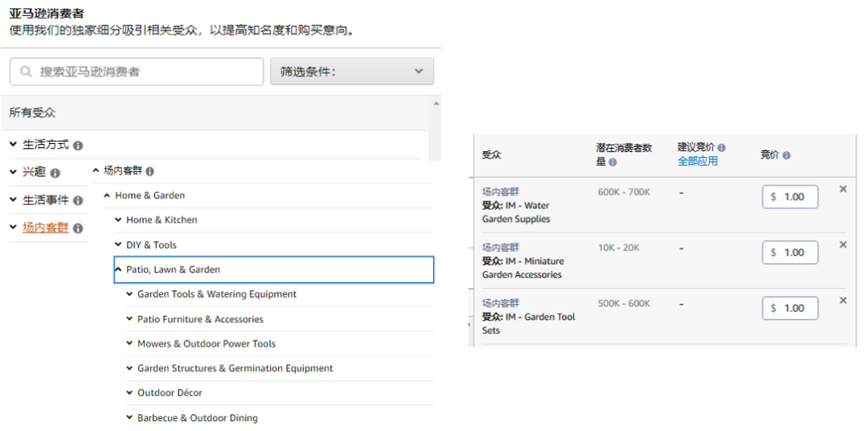Click info icon beside 生活事件
Viewport: 868px width, 431px height.
click(78, 201)
